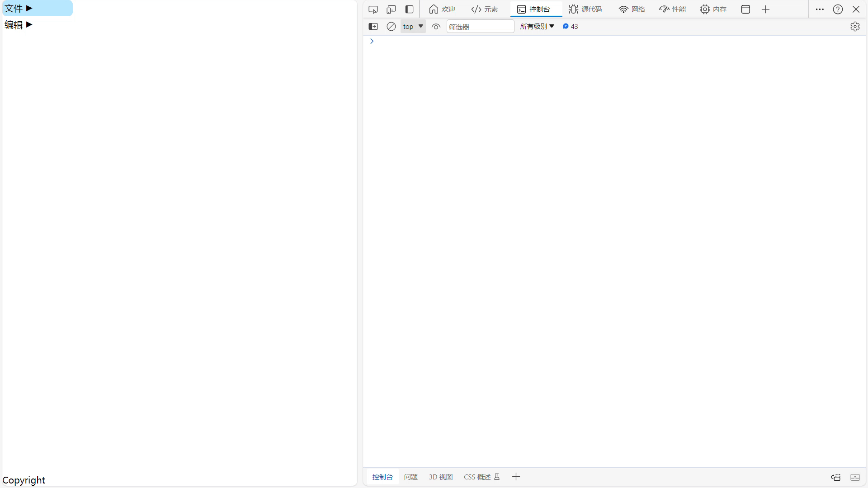Focus the console prompt chevron line
The width and height of the screenshot is (868, 488).
pos(615,41)
